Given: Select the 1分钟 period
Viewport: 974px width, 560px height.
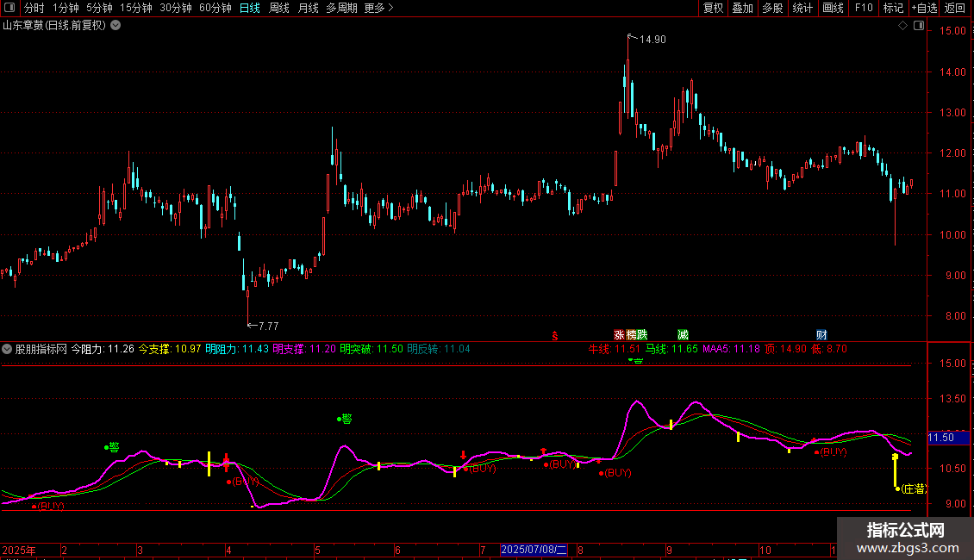Looking at the screenshot, I should click(x=66, y=8).
